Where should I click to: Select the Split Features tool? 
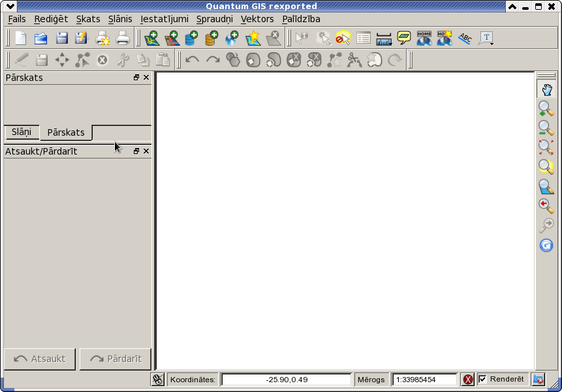click(x=354, y=60)
